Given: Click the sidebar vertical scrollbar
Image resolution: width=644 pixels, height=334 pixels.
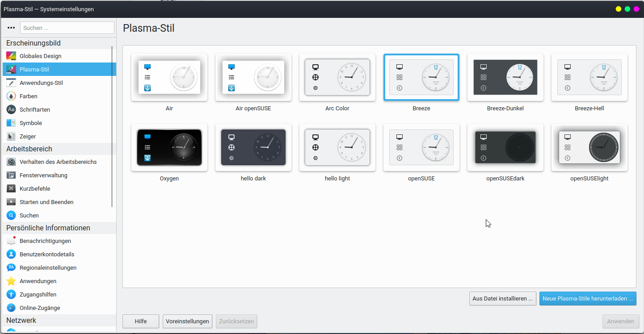Looking at the screenshot, I should tap(112, 127).
